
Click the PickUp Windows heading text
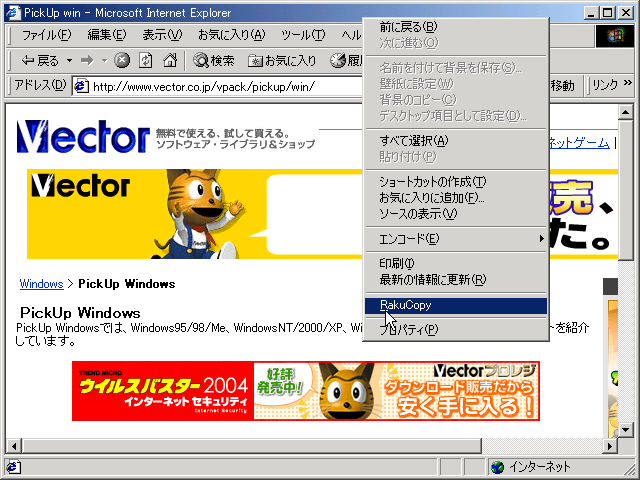[80, 313]
